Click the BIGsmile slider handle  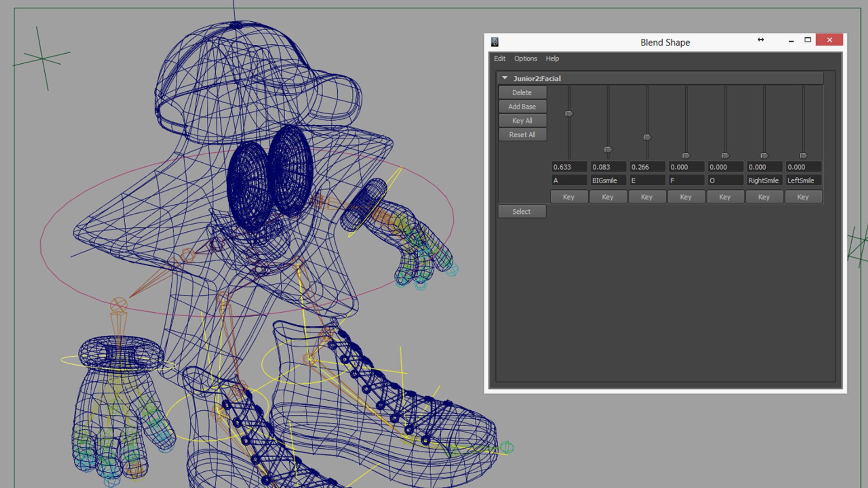(608, 150)
